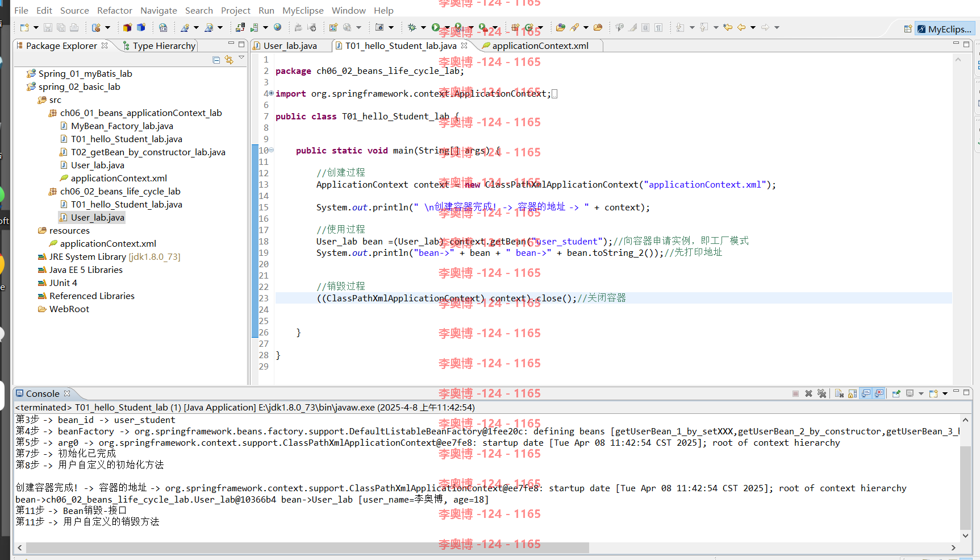Open the Debug dropdown arrow
The image size is (980, 560).
(423, 27)
